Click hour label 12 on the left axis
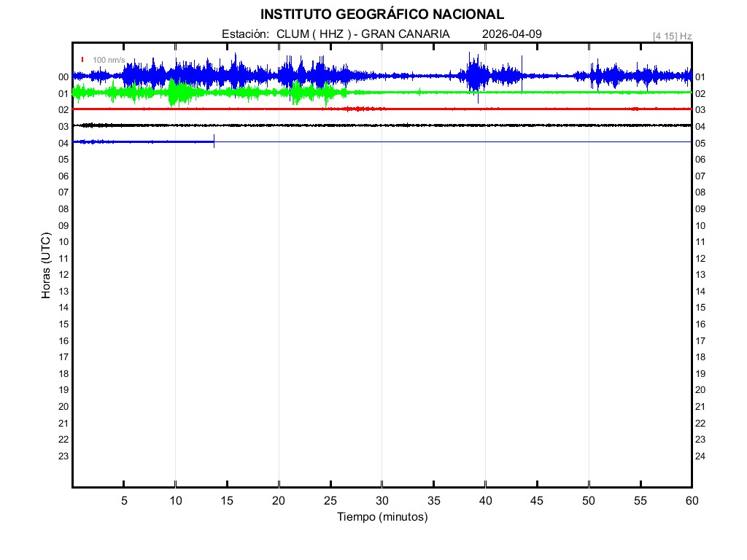This screenshot has width=747, height=560. click(63, 274)
